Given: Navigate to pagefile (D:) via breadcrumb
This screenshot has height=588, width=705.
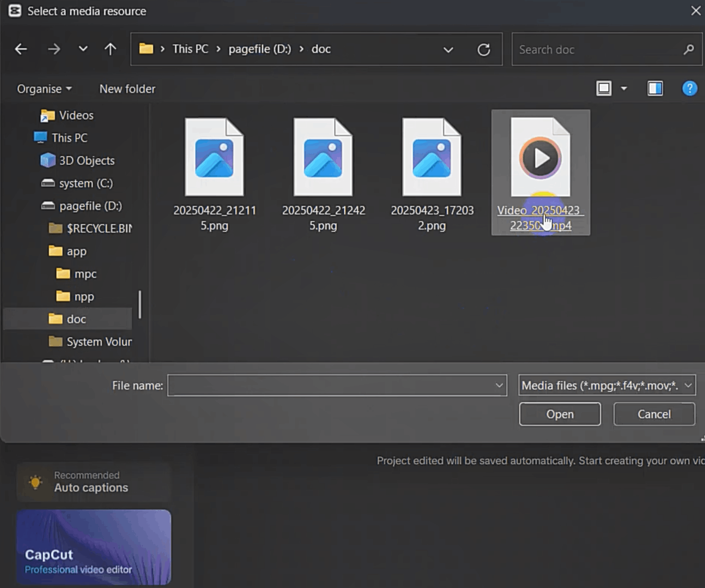Looking at the screenshot, I should pyautogui.click(x=260, y=49).
